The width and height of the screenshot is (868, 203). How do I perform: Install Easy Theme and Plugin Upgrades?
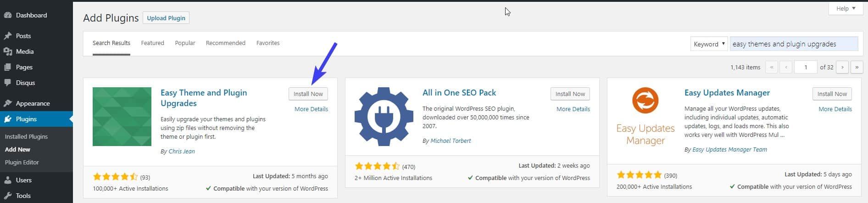coord(308,94)
